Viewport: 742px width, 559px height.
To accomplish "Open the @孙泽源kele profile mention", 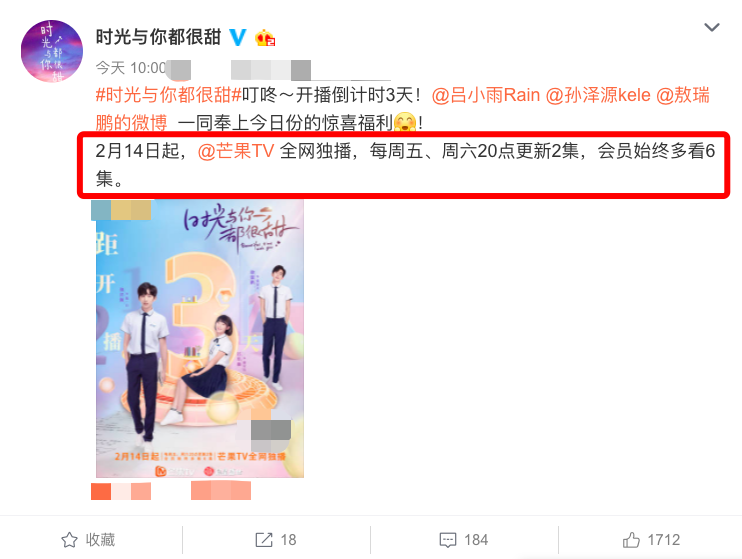I will (x=598, y=95).
